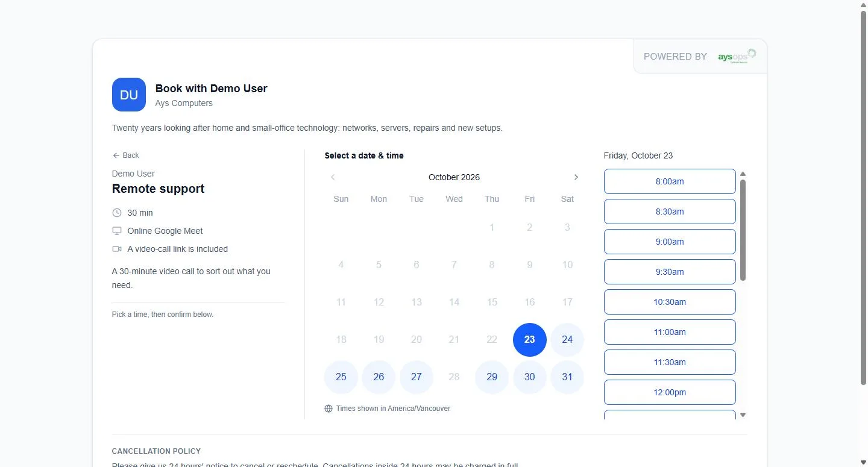Click the 'Remote support' title
This screenshot has height=467, width=868.
(159, 189)
